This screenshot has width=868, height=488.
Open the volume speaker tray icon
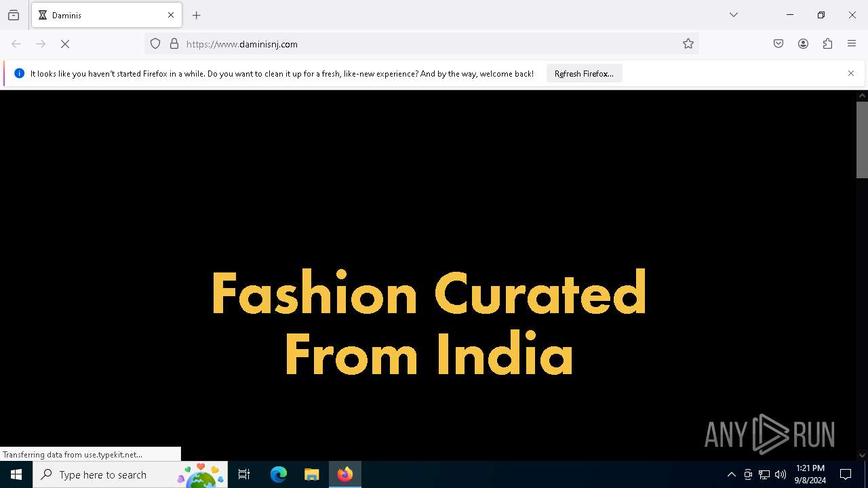[781, 474]
